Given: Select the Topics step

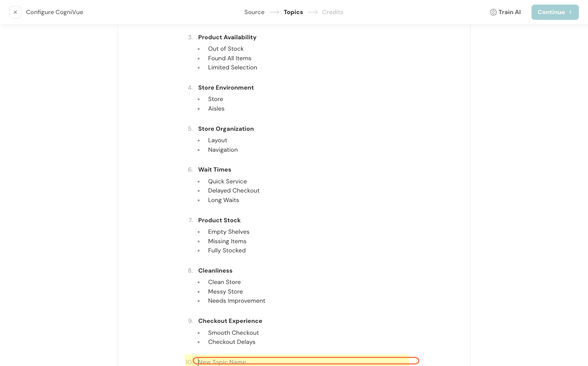Looking at the screenshot, I should [293, 12].
